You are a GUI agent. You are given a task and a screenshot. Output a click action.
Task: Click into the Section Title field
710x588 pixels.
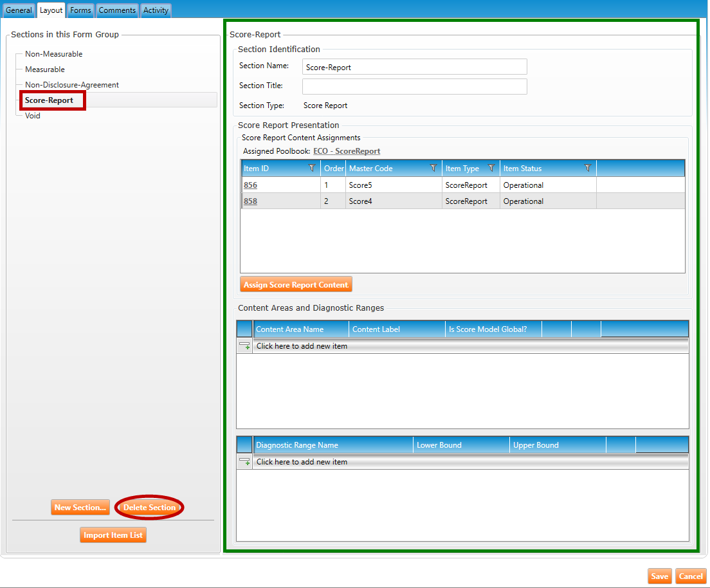tap(414, 86)
